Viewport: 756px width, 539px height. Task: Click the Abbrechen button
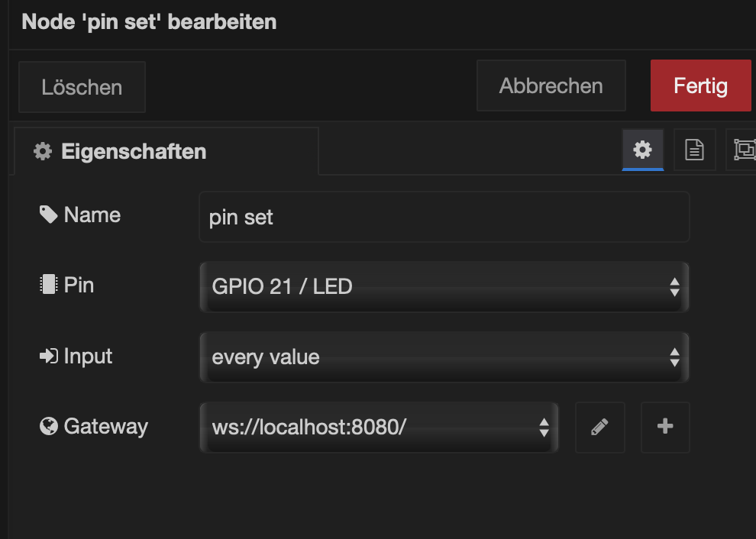pos(551,86)
